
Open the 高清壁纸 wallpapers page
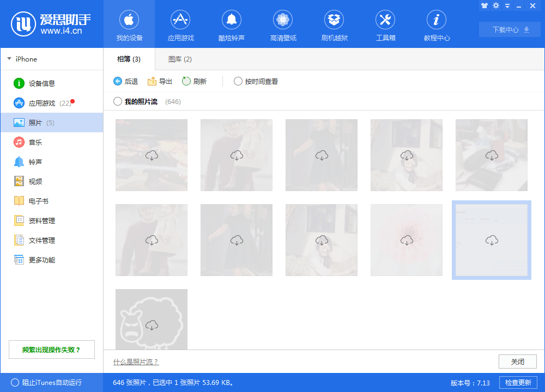pos(283,25)
